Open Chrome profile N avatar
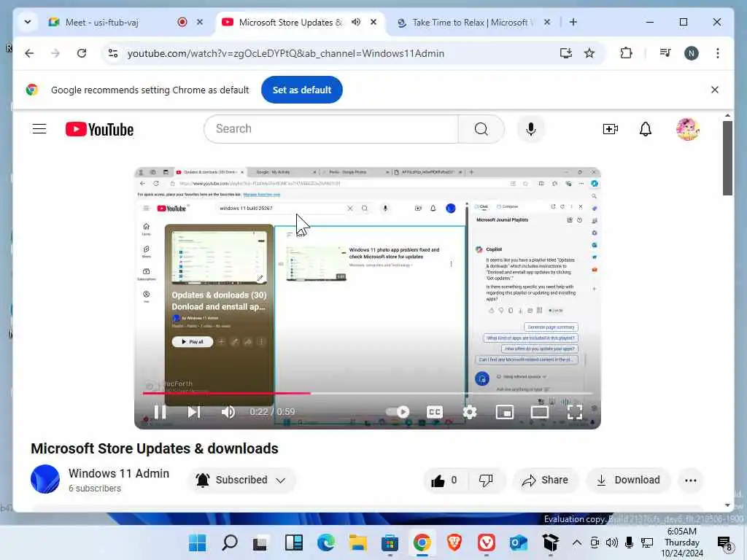747x560 pixels. pyautogui.click(x=692, y=53)
